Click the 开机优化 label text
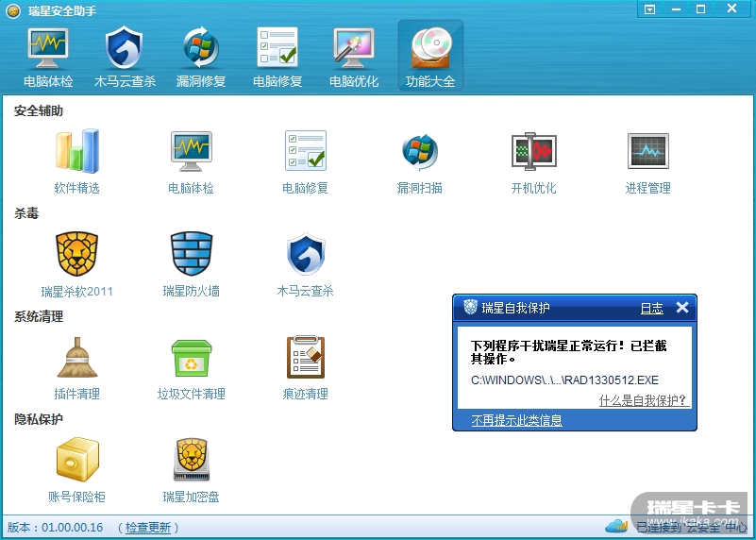Viewport: 756px width, 540px height. point(534,188)
